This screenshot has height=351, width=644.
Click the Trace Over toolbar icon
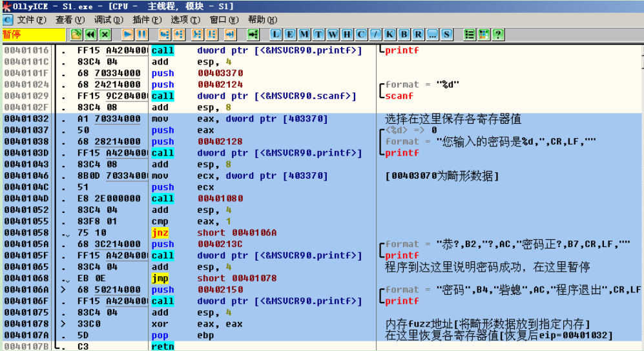pyautogui.click(x=211, y=34)
